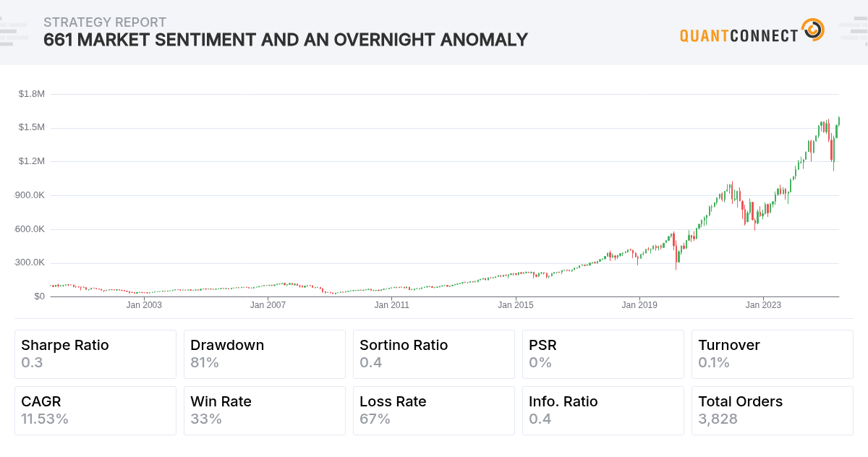The image size is (868, 457).
Task: Click the $1.8M y-axis label
Action: click(x=32, y=94)
